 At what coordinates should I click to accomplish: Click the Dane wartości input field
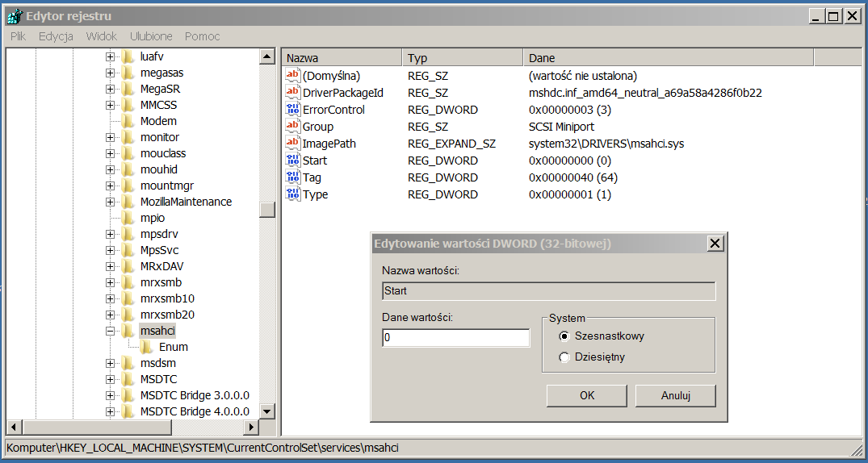(455, 338)
